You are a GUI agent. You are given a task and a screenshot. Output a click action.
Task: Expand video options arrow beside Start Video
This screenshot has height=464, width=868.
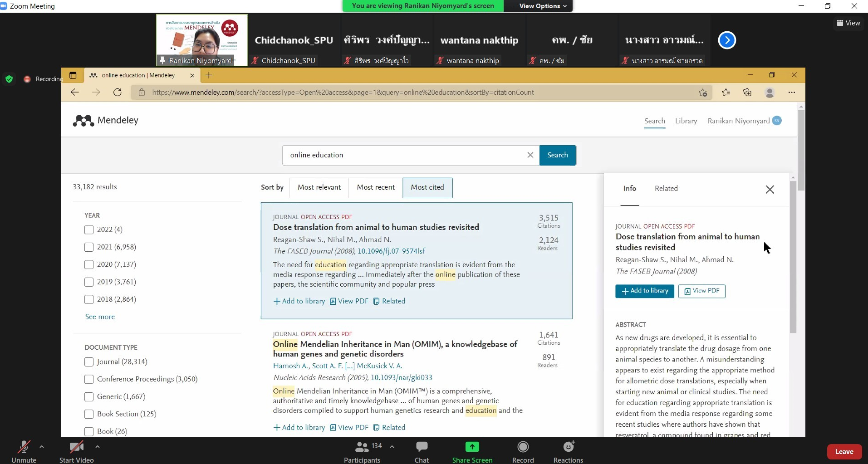pos(97,447)
